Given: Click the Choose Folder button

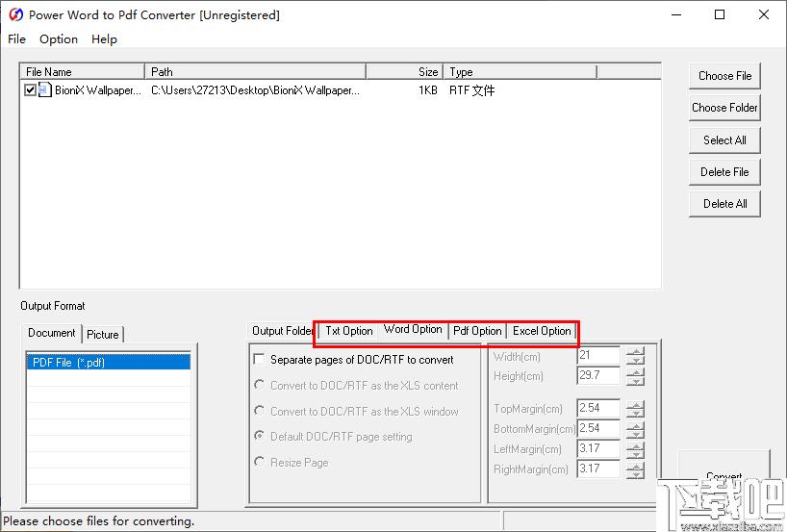Looking at the screenshot, I should click(x=724, y=108).
